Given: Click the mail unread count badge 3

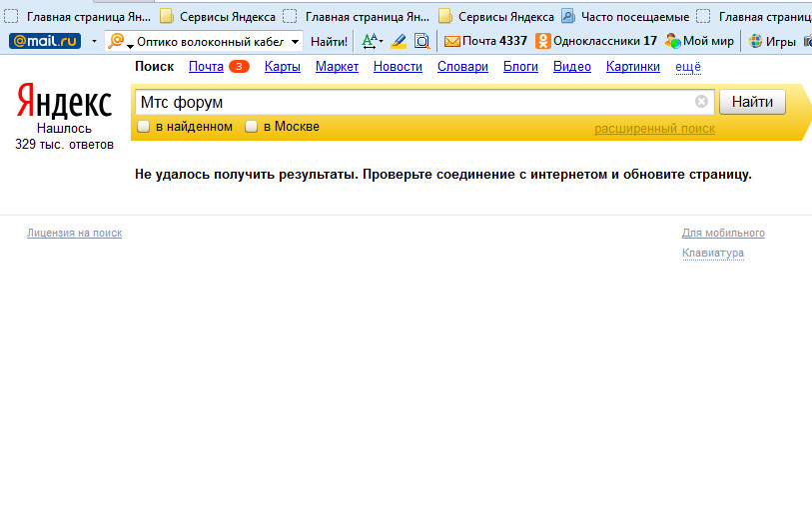Looking at the screenshot, I should (x=239, y=66).
